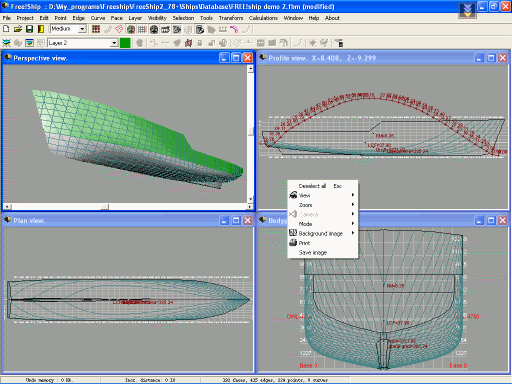Open the Transform menu
The height and width of the screenshot is (384, 512).
coord(231,18)
